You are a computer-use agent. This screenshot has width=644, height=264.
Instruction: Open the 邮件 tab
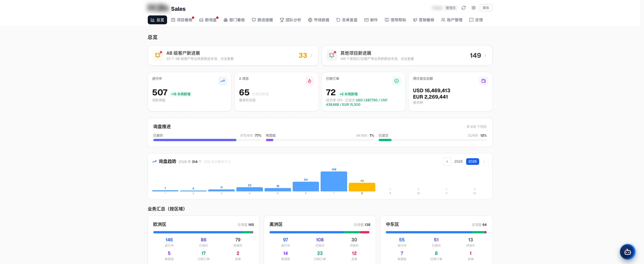point(371,20)
